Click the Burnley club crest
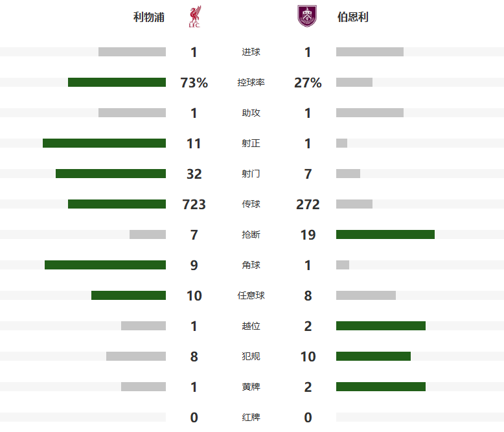This screenshot has width=504, height=432. click(x=307, y=17)
